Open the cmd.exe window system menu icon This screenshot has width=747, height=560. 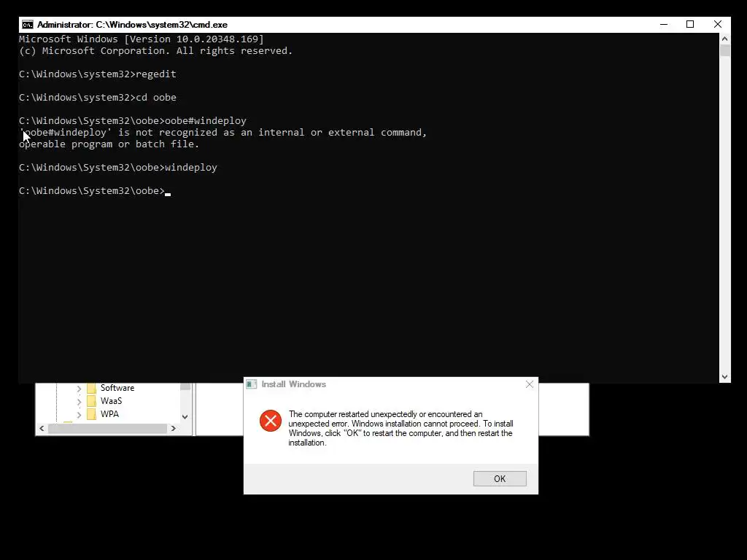coord(28,25)
